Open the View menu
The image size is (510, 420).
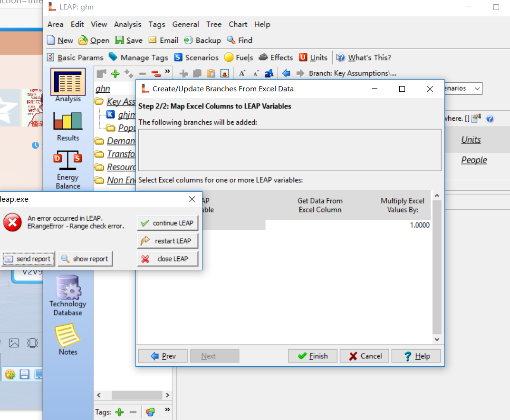click(x=99, y=24)
